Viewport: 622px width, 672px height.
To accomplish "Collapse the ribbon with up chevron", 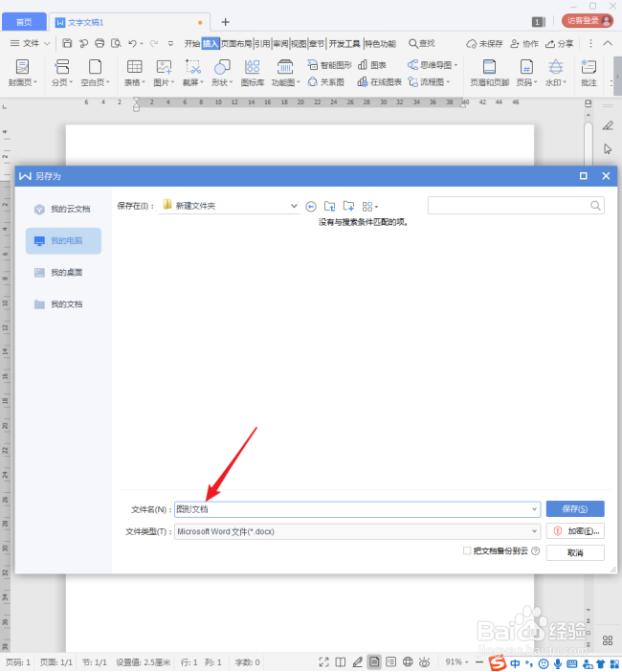I will [x=608, y=43].
